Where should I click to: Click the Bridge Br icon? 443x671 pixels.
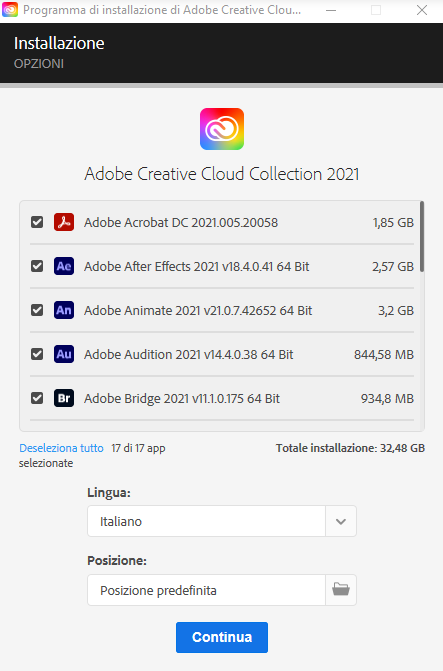(64, 398)
